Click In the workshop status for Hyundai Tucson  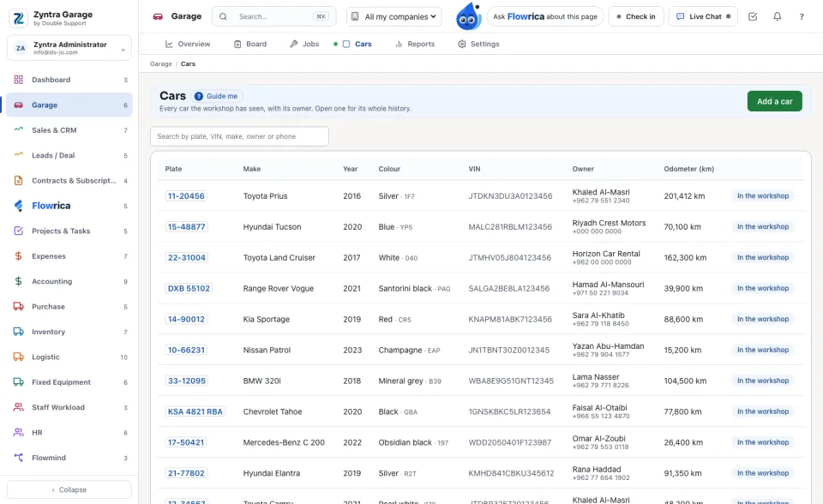[763, 227]
